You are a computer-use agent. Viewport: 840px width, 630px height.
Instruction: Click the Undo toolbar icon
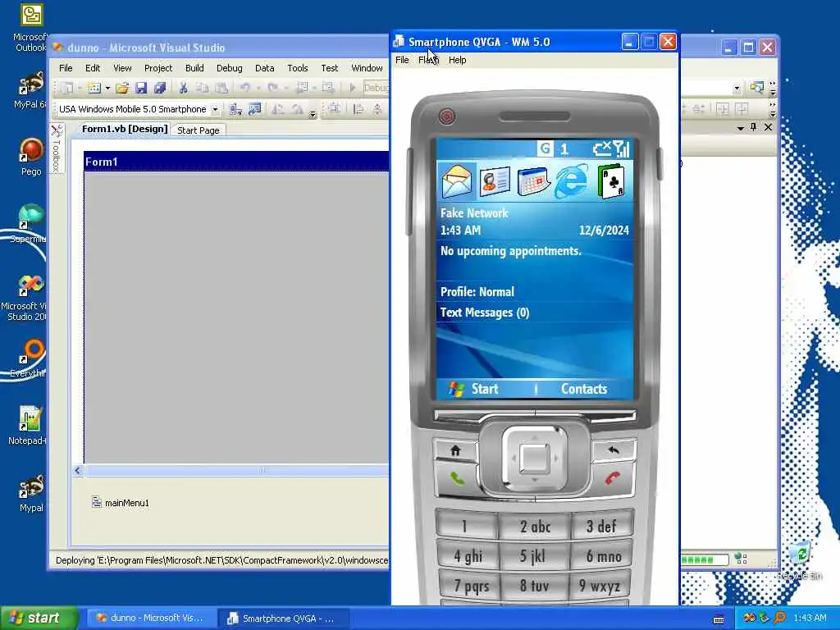pos(244,88)
